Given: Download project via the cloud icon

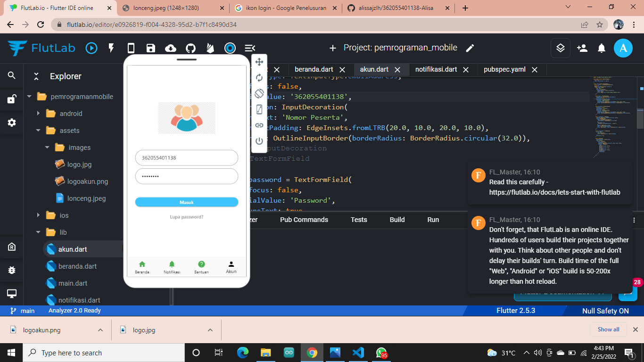Looking at the screenshot, I should (x=171, y=48).
